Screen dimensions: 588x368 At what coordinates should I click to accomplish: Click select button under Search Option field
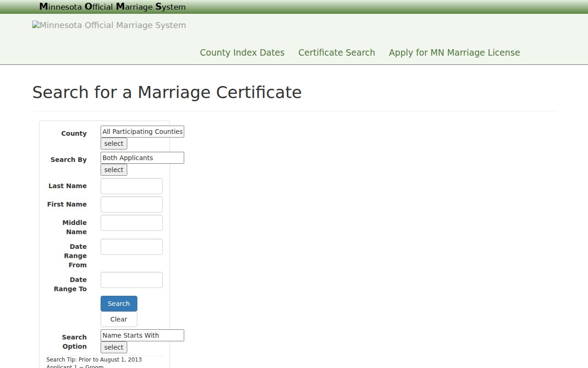[114, 347]
